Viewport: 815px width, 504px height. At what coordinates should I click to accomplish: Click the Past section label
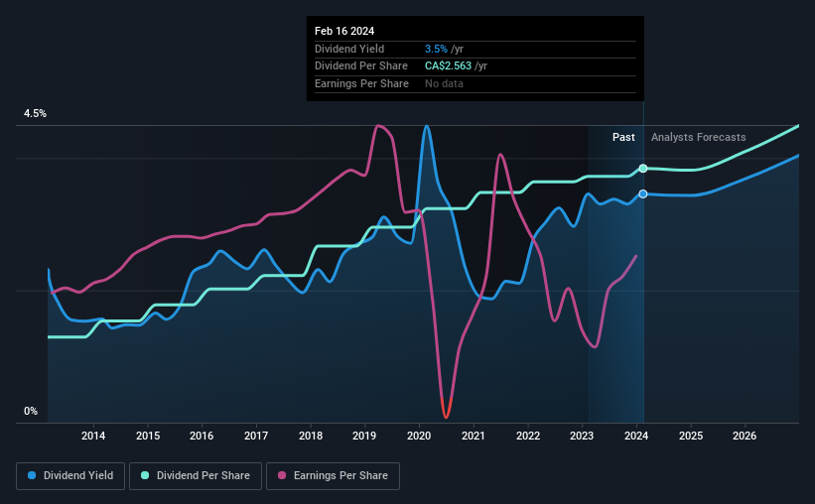click(x=623, y=137)
